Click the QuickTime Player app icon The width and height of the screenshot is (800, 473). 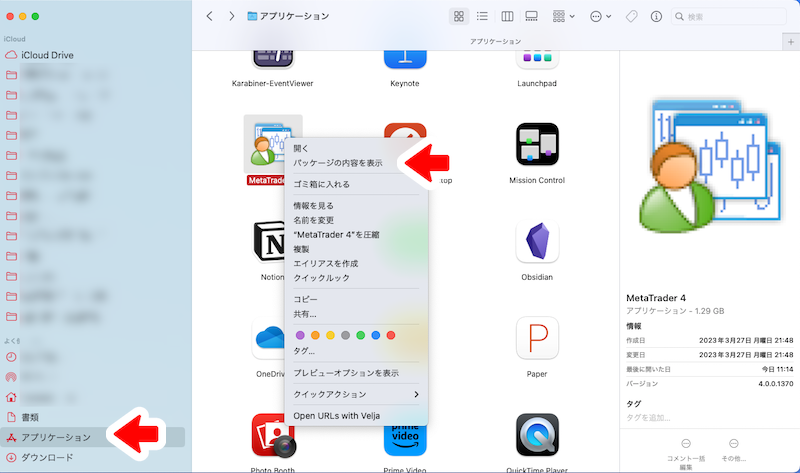click(x=537, y=435)
